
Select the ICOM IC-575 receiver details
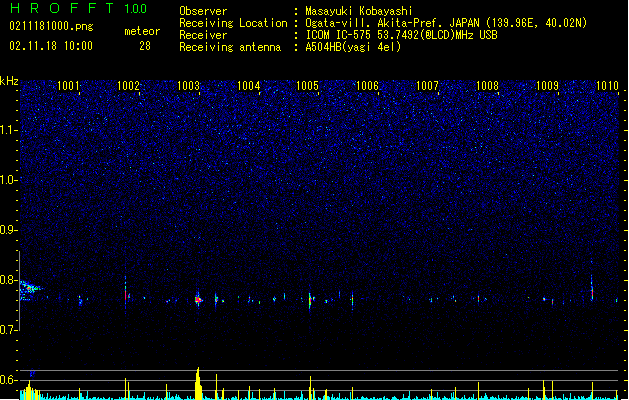click(x=401, y=35)
